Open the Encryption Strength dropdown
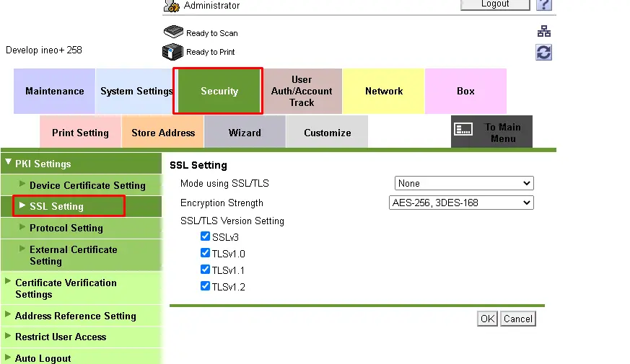This screenshot has height=364, width=630. tap(461, 203)
